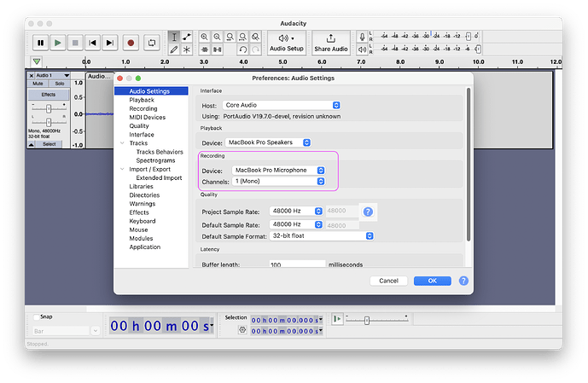This screenshot has width=588, height=383.
Task: Solo the Audio 1 track
Action: [60, 84]
